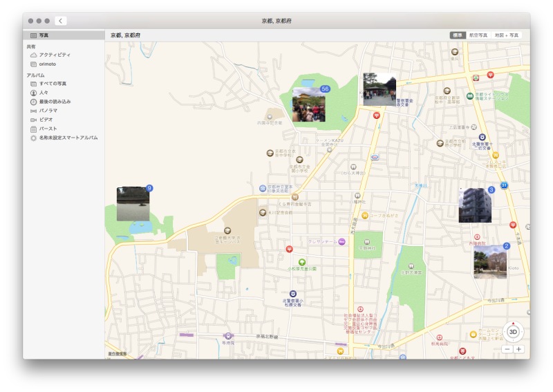Screen dimensions: 553x392
Task: Click the yellow ホームセンターコーナン store marker
Action: point(474,334)
